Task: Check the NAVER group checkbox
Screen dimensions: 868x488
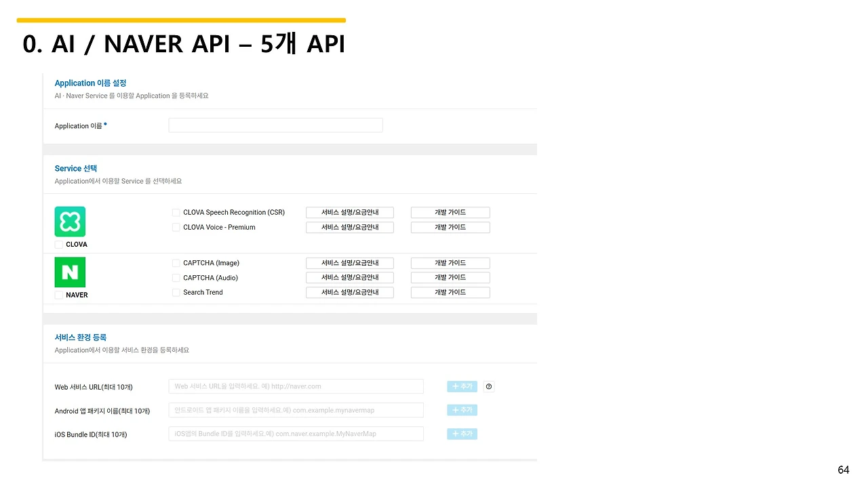Action: pos(59,296)
